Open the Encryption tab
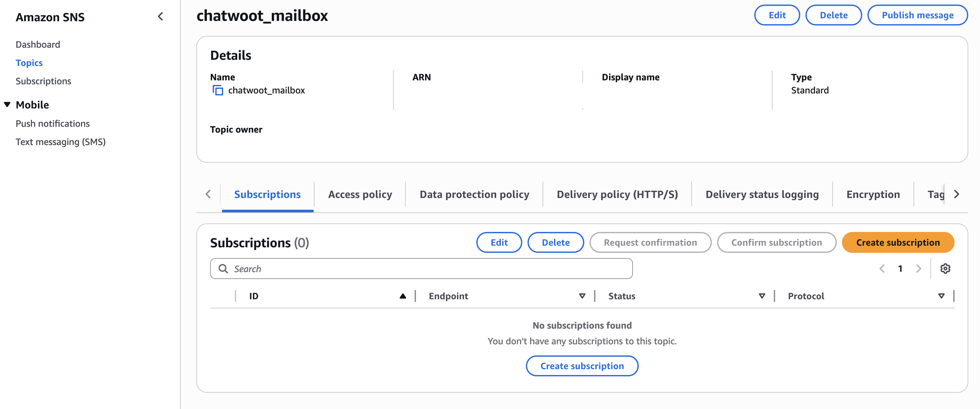980x409 pixels. 873,194
